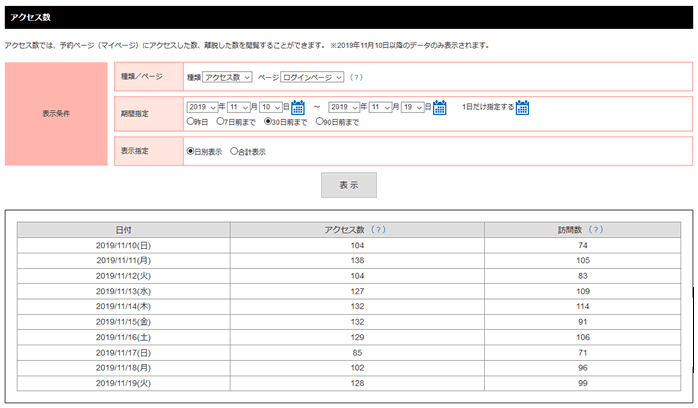Select 日別表示 display mode
698x408 pixels.
(x=191, y=152)
